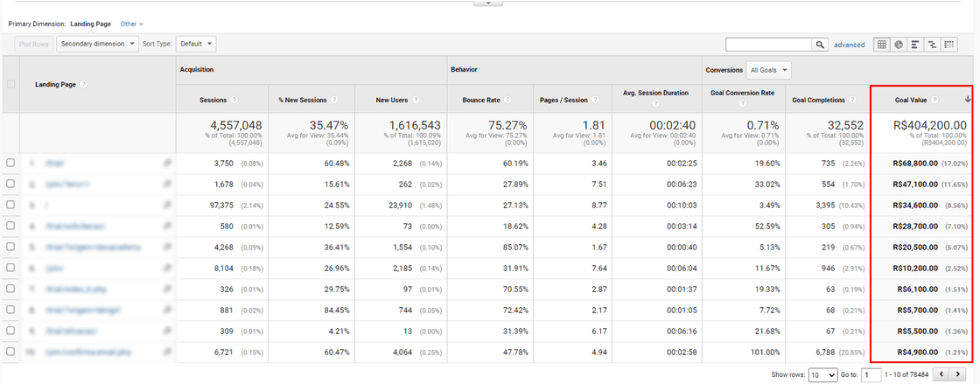Open the Sort Type Default dropdown

pos(196,43)
